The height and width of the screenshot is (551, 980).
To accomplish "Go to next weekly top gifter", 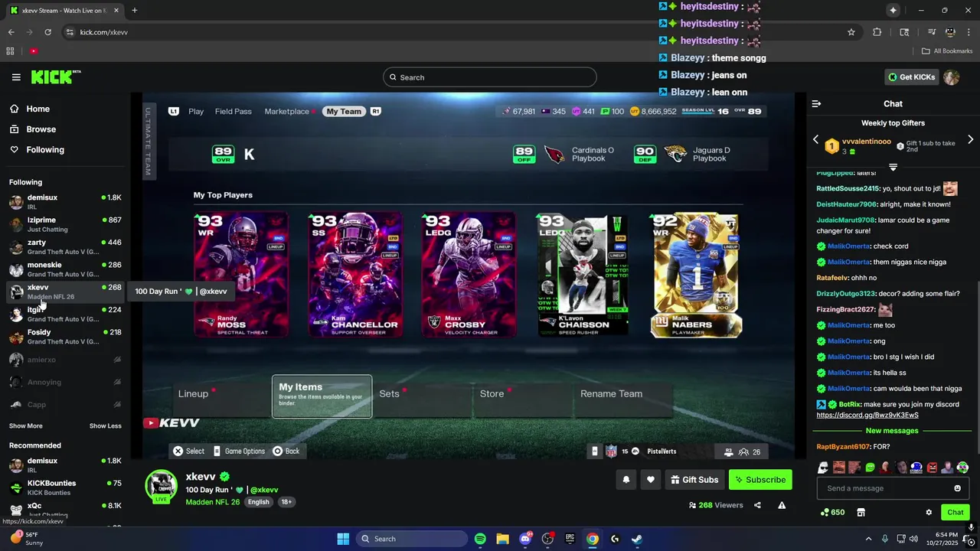I will 970,140.
